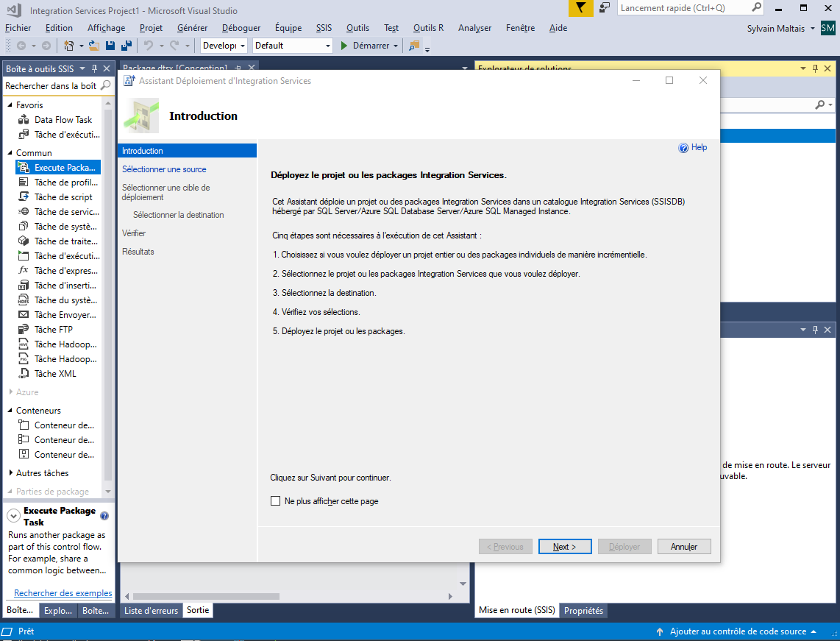Image resolution: width=840 pixels, height=641 pixels.
Task: Click the New Project toolbar icon
Action: [68, 46]
